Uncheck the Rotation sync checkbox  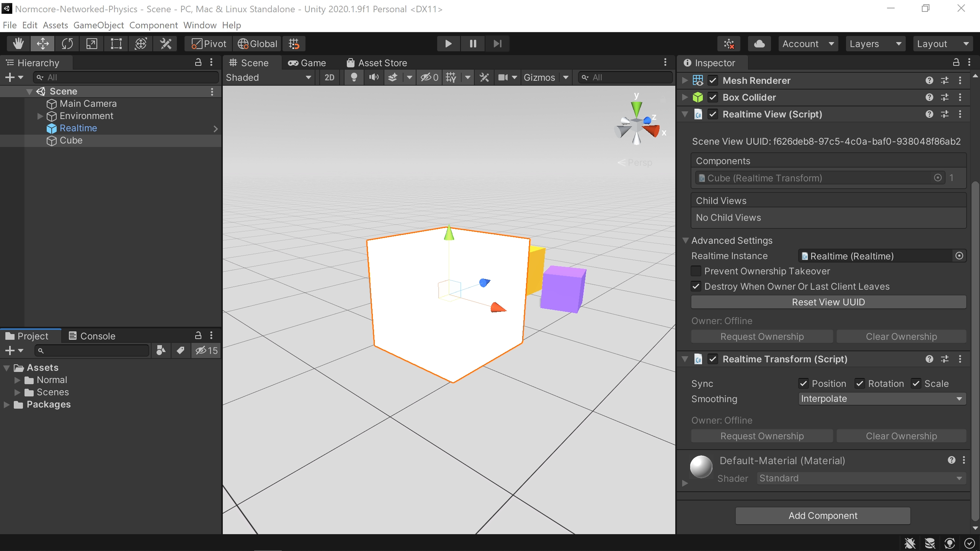click(860, 383)
